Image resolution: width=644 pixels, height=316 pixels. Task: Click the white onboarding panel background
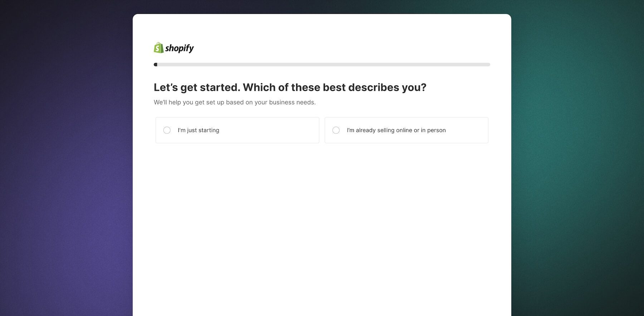tap(322, 214)
